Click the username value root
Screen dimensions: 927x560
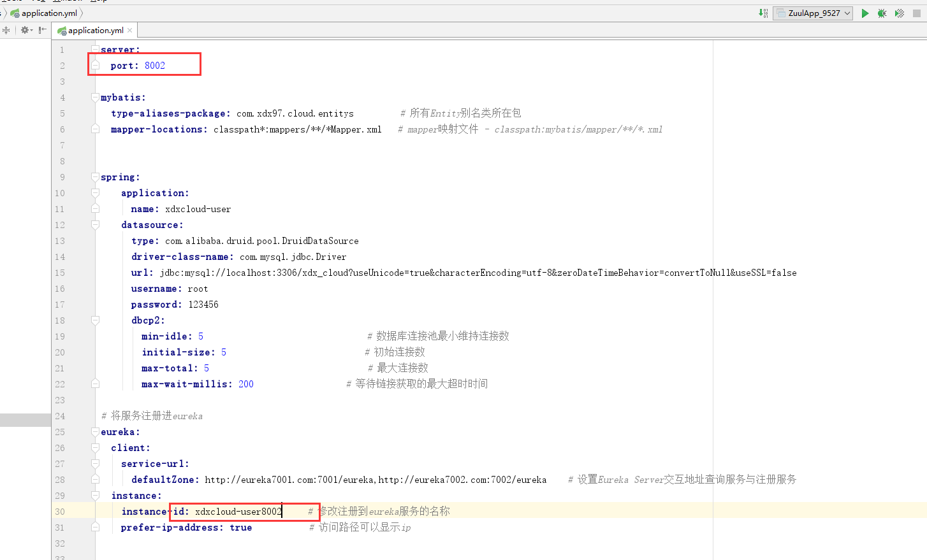[198, 289]
